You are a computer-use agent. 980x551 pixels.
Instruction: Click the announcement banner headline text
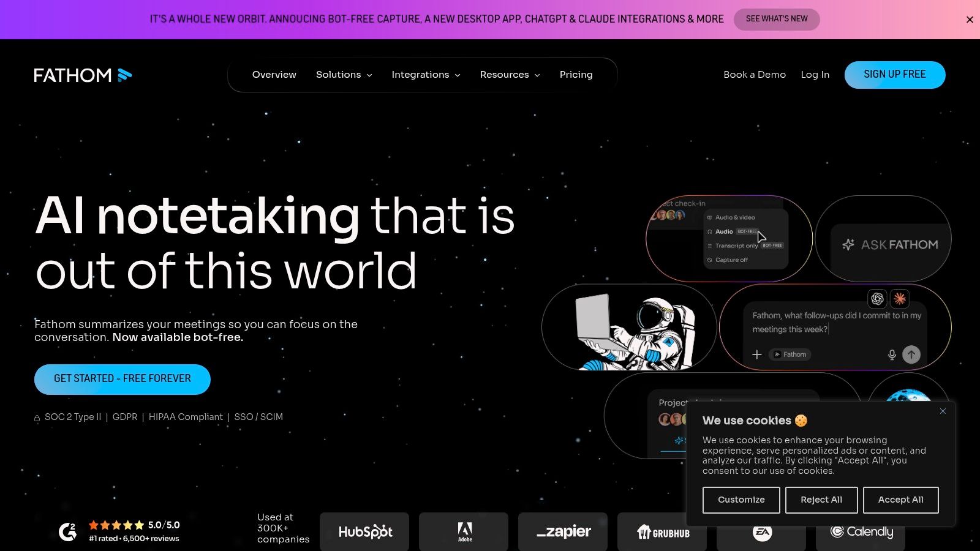[x=437, y=19]
